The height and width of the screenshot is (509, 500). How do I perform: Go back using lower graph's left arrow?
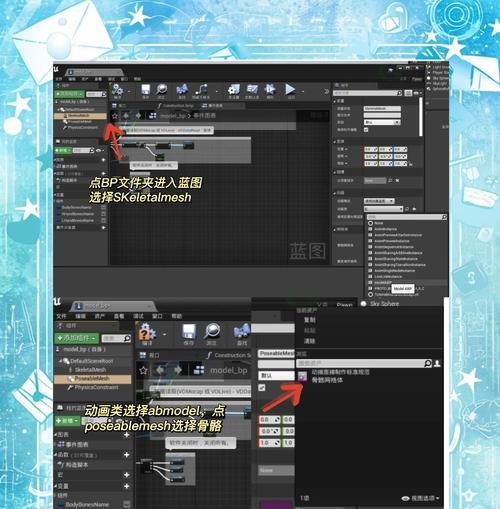pyautogui.click(x=161, y=370)
